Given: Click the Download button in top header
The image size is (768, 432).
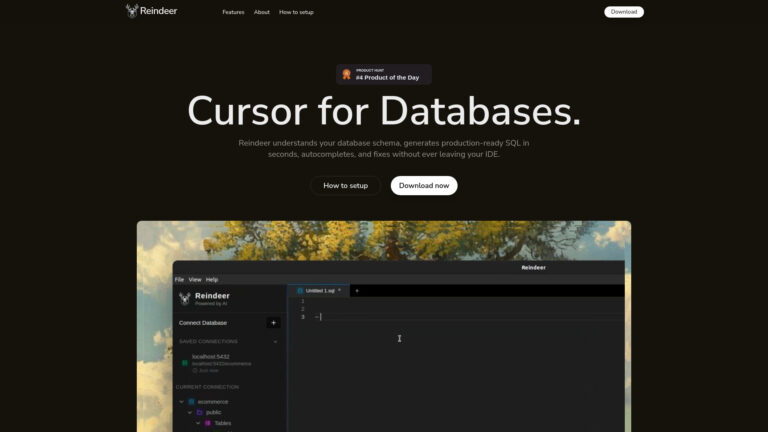Looking at the screenshot, I should point(624,12).
